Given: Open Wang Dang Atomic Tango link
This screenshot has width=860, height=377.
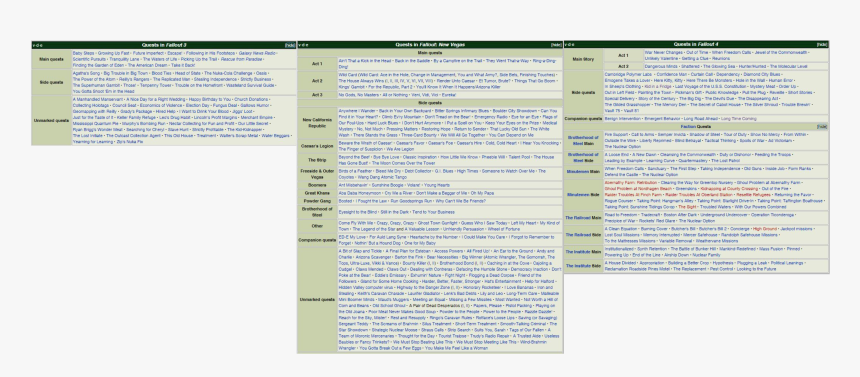Looking at the screenshot, I should 383,177.
